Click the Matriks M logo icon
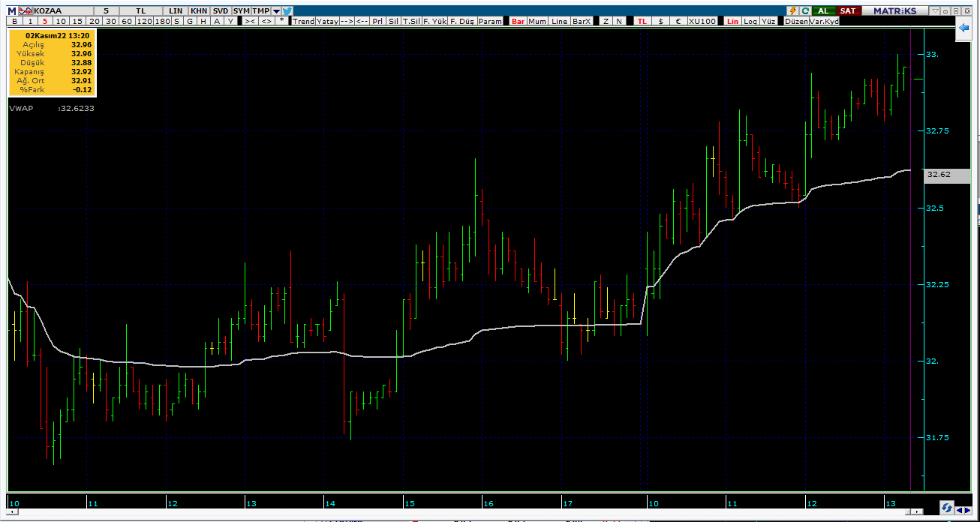The width and height of the screenshot is (980, 522). click(11, 11)
